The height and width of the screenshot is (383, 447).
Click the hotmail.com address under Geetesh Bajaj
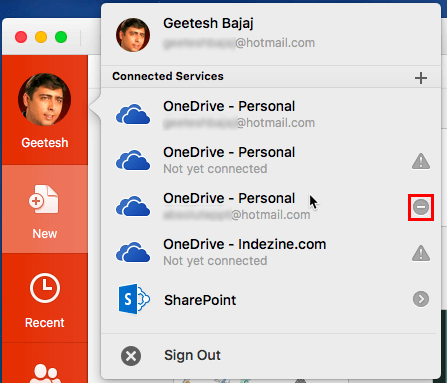(239, 43)
